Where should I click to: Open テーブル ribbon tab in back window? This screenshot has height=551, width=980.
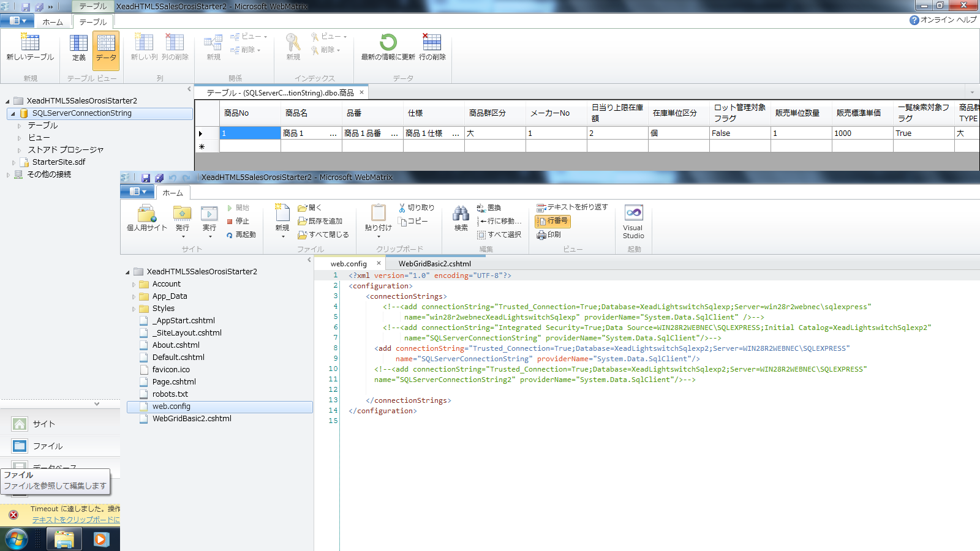point(93,21)
